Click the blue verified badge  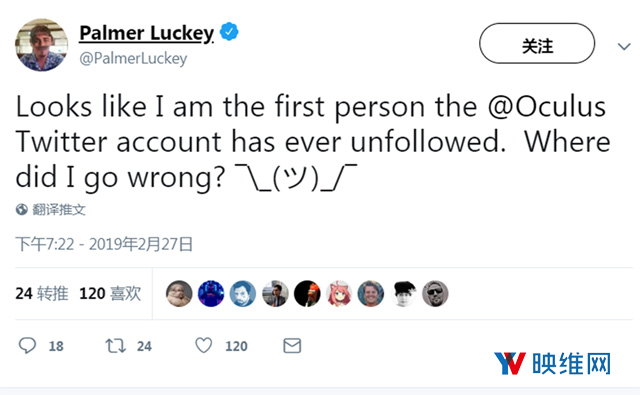coord(229,32)
